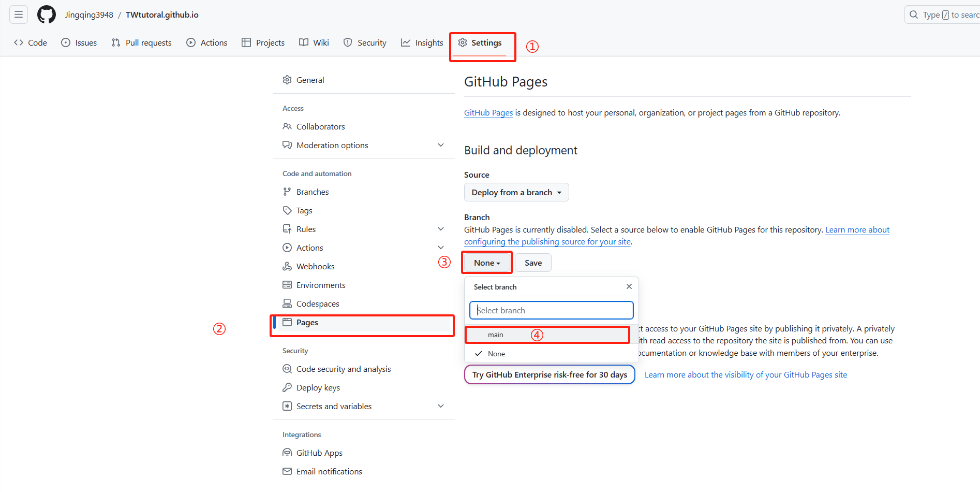
Task: Click the Wiki book icon
Action: point(304,42)
